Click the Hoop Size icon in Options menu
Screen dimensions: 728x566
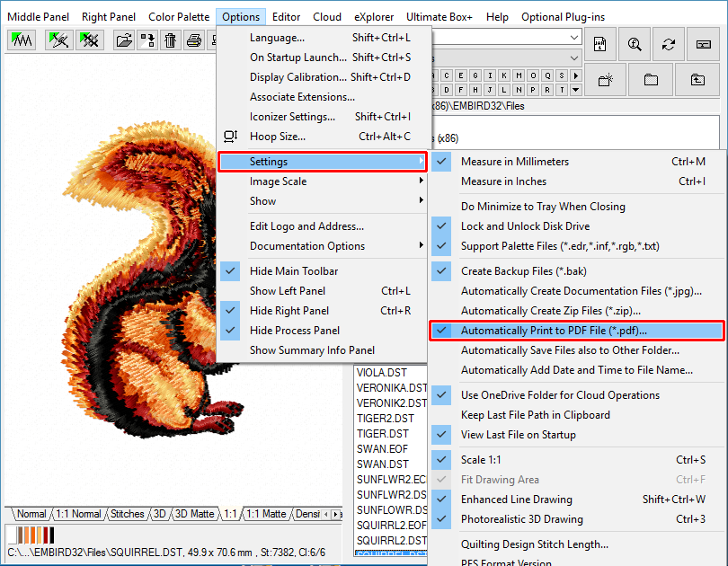point(230,137)
